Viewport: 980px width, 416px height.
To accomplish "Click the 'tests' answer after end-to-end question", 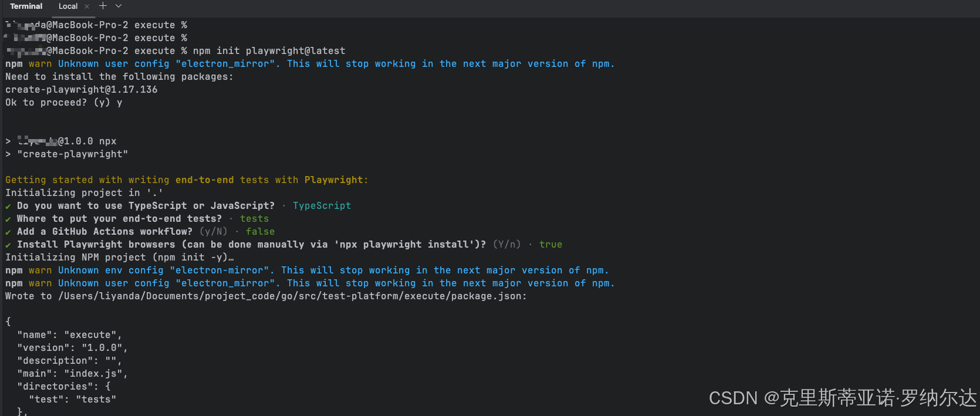I will click(x=254, y=219).
